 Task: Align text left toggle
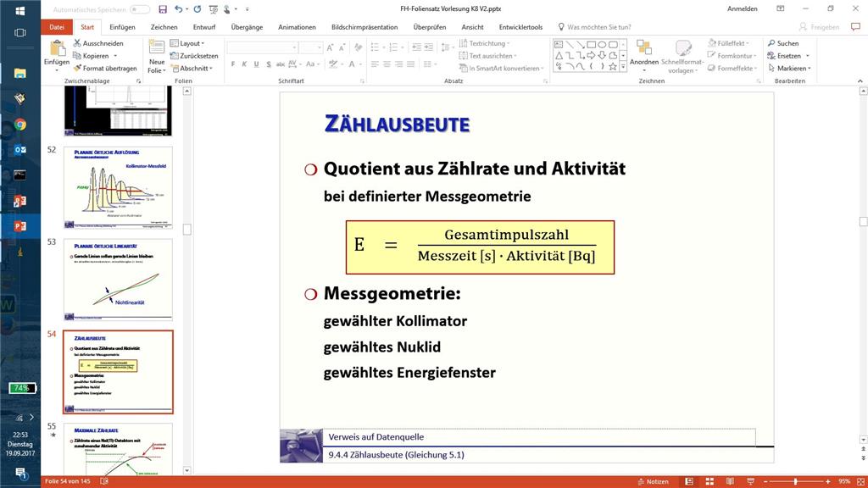tap(375, 64)
